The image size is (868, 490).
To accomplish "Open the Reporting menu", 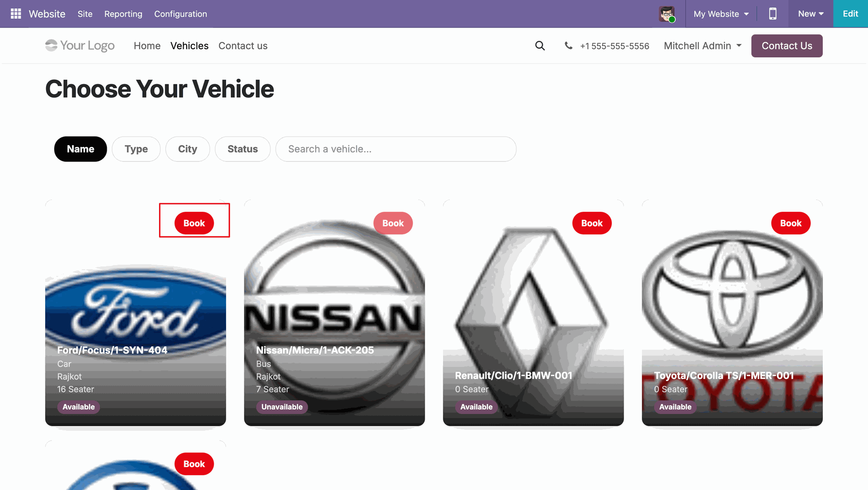I will pos(123,14).
